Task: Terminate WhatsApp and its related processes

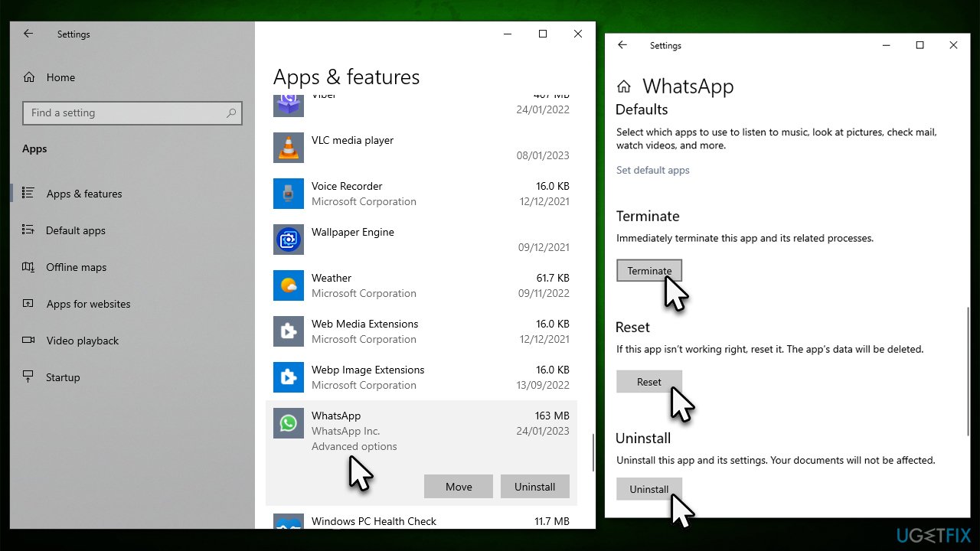Action: click(648, 270)
